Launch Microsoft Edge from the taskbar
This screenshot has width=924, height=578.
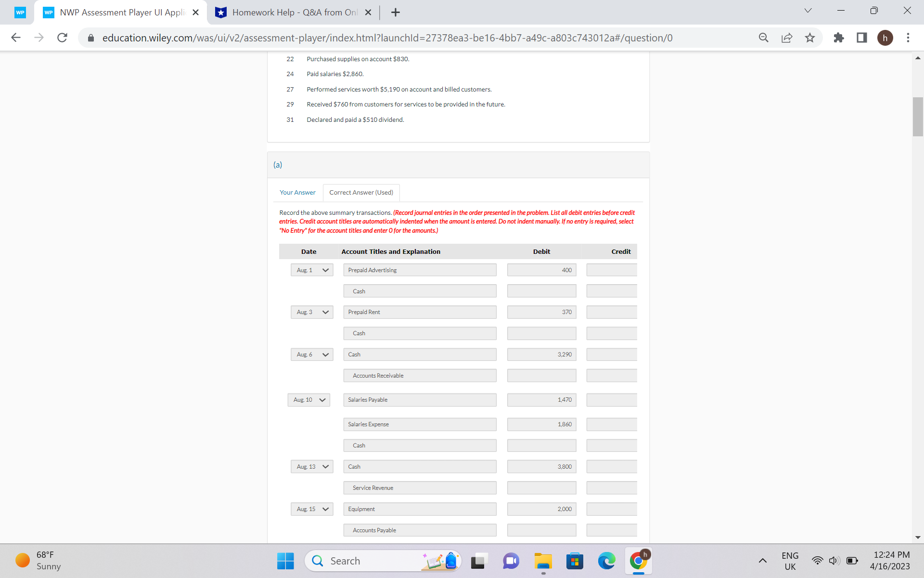point(606,561)
